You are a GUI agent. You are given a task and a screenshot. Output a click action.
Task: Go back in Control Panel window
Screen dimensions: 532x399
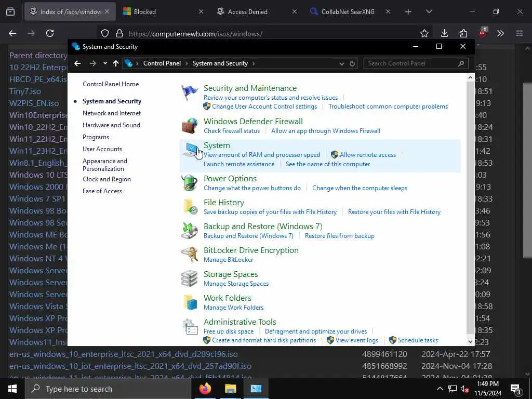click(77, 63)
